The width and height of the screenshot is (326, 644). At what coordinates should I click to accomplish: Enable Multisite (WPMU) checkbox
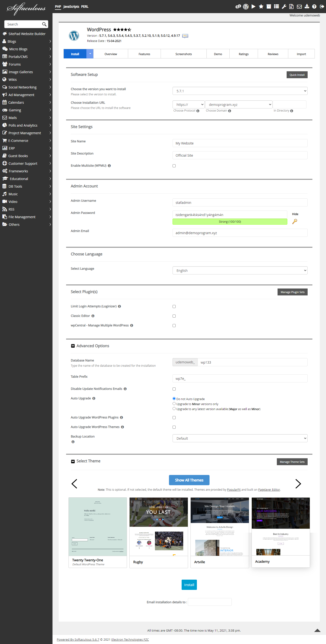click(x=174, y=166)
